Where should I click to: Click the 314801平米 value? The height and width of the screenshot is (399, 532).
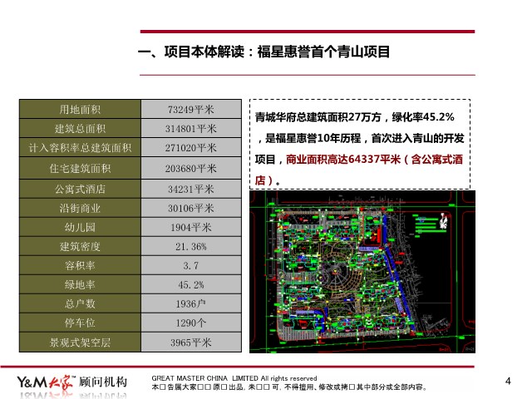click(191, 128)
